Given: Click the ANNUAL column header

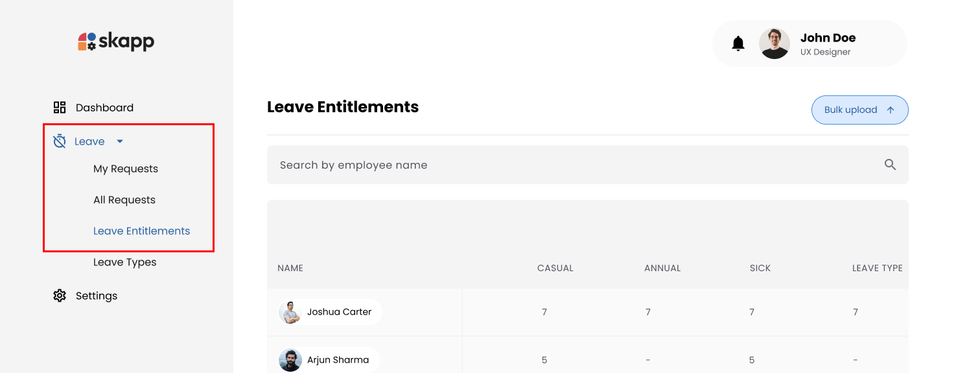Looking at the screenshot, I should point(662,268).
